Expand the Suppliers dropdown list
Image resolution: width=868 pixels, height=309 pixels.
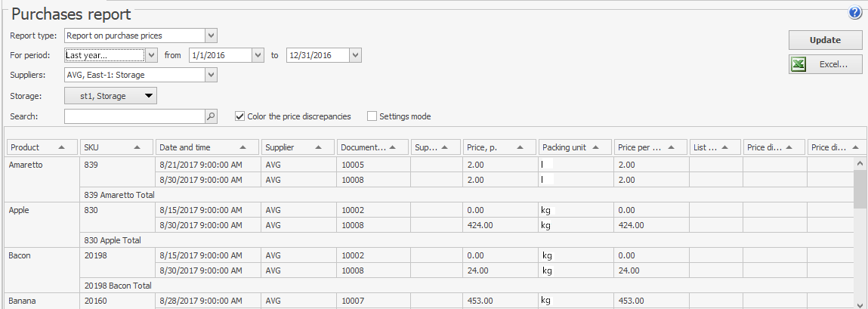(212, 75)
